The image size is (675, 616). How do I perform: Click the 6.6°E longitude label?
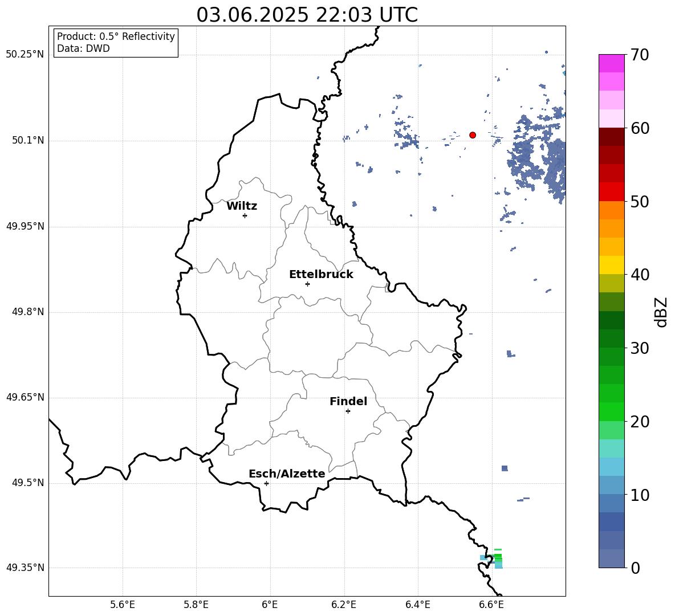pyautogui.click(x=491, y=605)
